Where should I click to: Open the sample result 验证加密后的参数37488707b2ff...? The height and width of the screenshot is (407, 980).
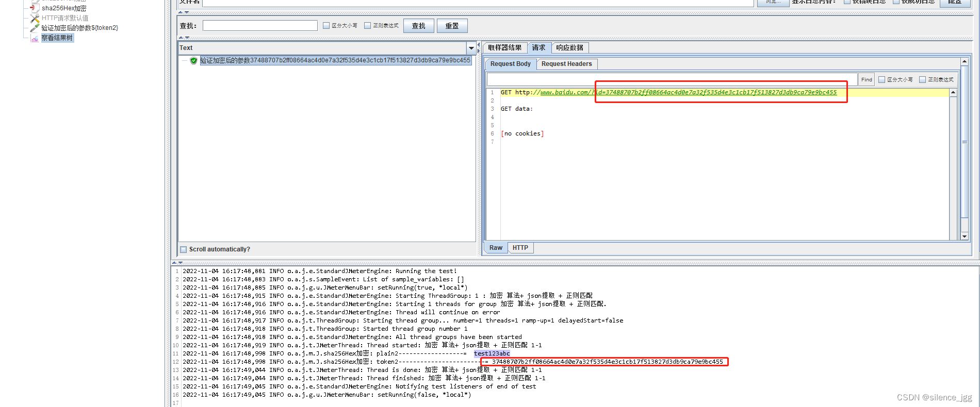335,60
